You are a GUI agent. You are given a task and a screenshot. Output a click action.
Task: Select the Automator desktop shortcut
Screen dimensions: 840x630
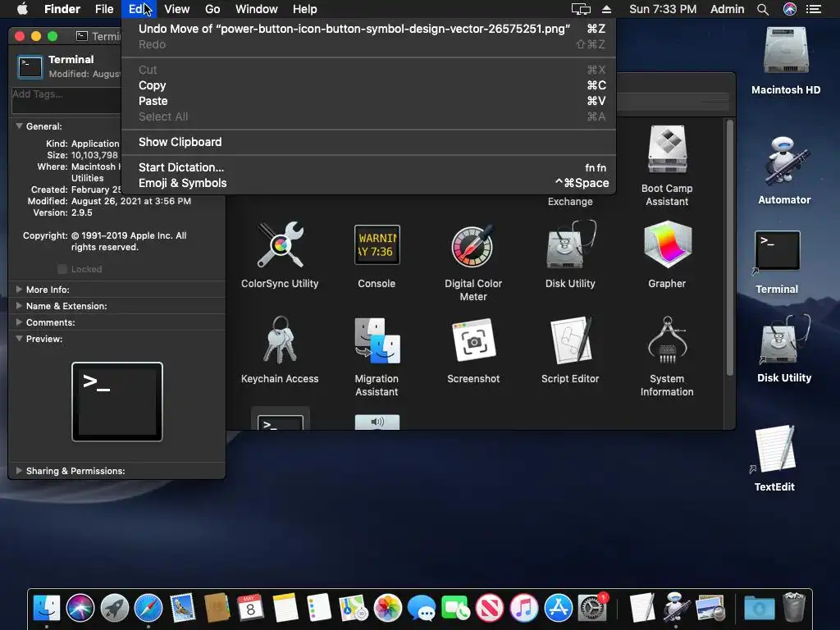[x=784, y=161]
